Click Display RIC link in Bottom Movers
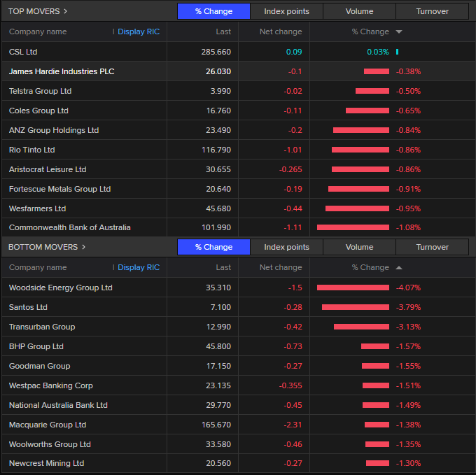Viewport: 476px width, 475px height. [x=139, y=267]
